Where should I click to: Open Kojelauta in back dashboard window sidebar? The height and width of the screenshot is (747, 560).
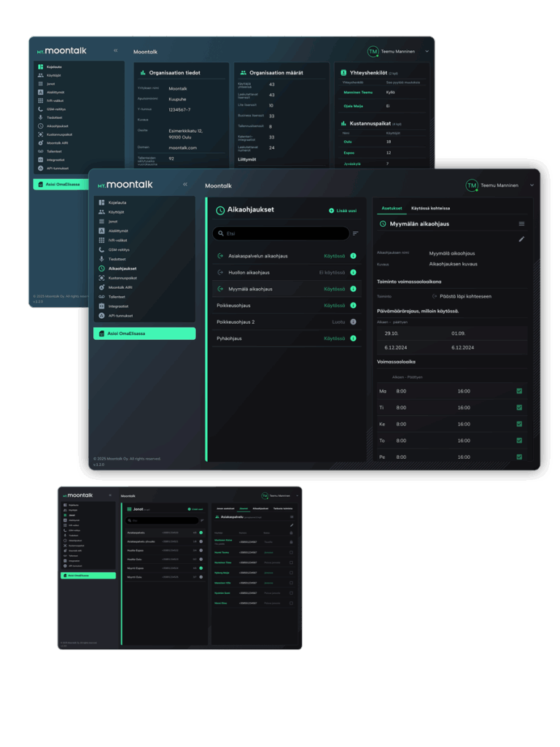point(50,66)
